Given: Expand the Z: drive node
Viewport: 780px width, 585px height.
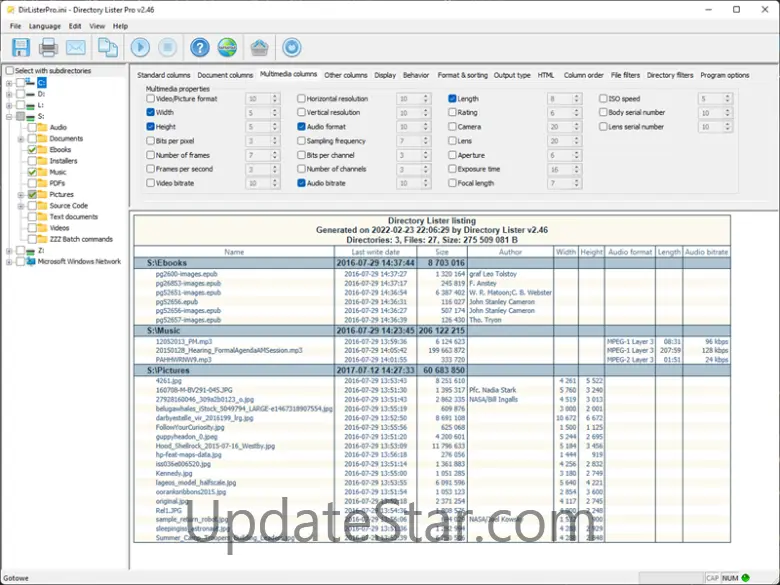Looking at the screenshot, I should (9, 250).
